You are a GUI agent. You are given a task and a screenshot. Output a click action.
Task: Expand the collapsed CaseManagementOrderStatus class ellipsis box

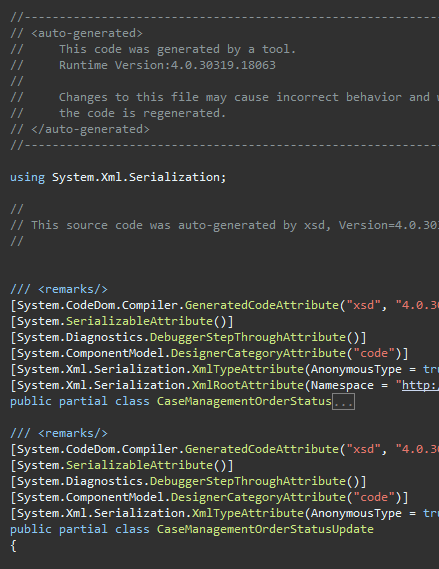(x=343, y=402)
